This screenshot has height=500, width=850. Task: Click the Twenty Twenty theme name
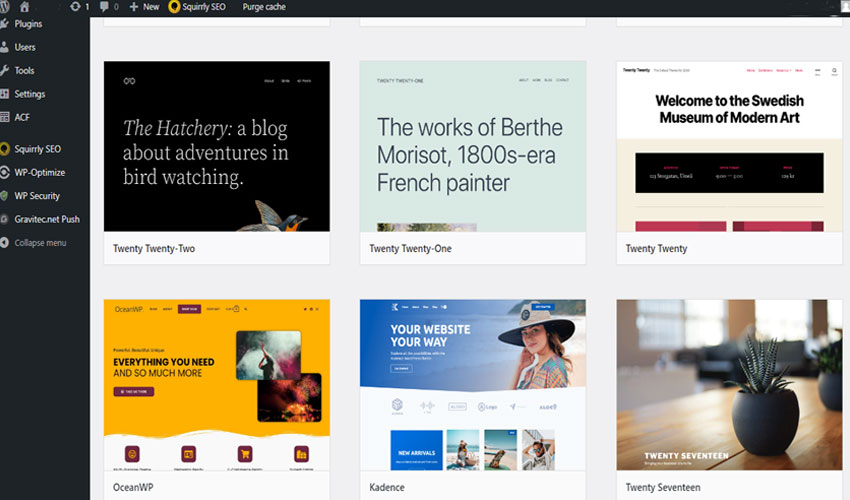(x=656, y=248)
